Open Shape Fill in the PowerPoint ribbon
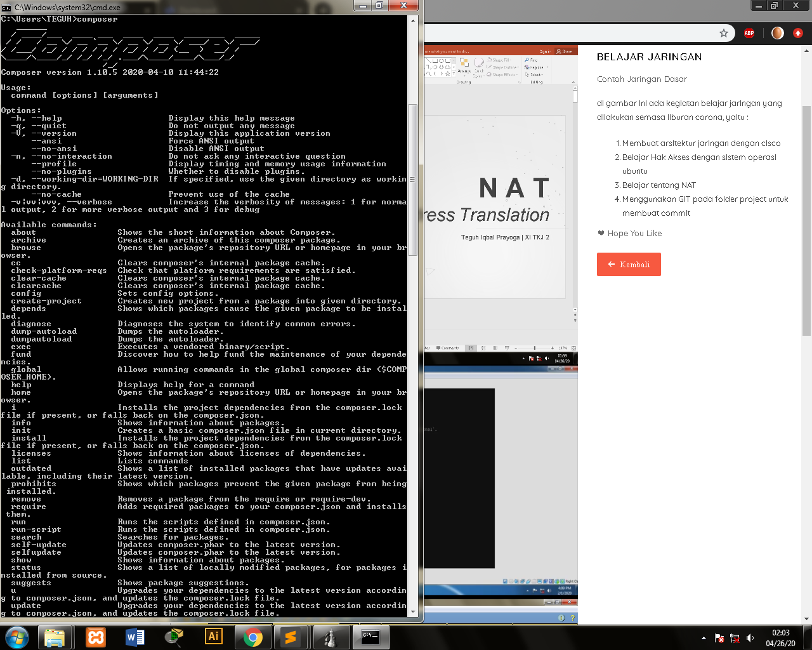The width and height of the screenshot is (812, 650). click(500, 60)
